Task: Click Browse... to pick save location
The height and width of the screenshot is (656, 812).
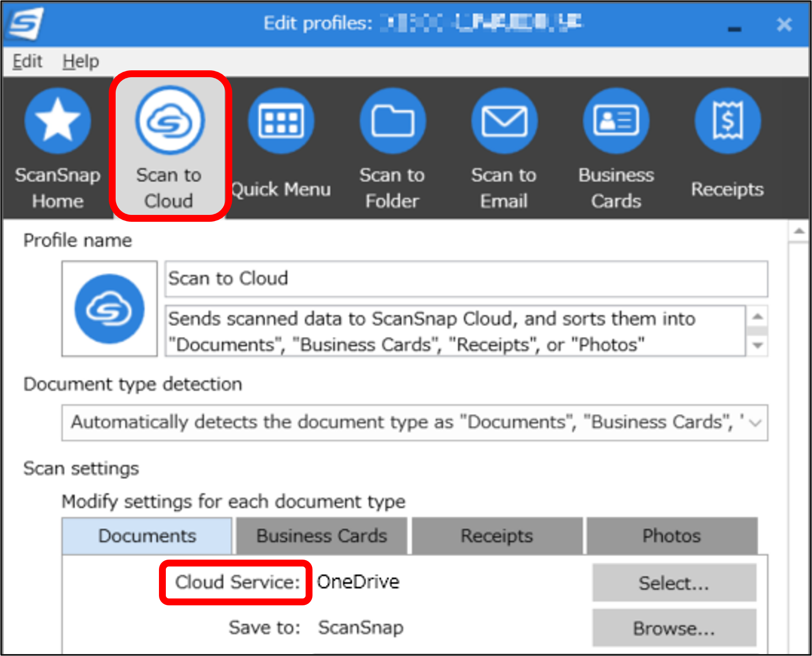Action: tap(674, 628)
